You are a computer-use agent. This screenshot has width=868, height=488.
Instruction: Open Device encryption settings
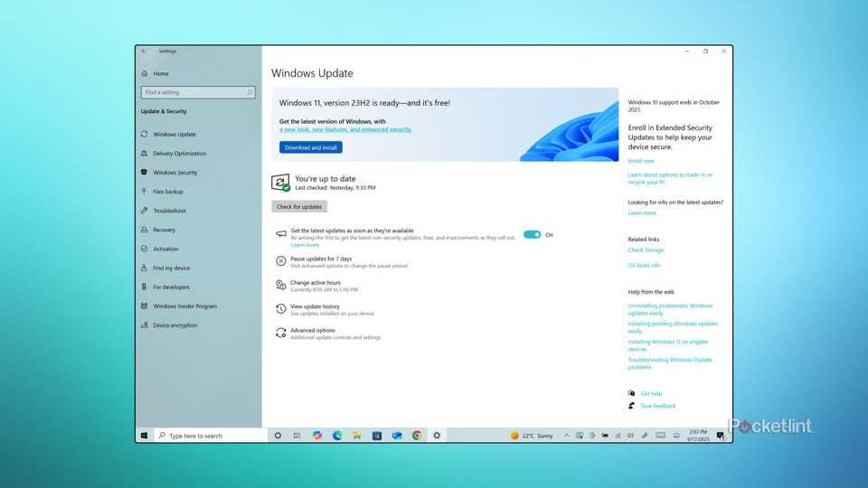(x=175, y=324)
